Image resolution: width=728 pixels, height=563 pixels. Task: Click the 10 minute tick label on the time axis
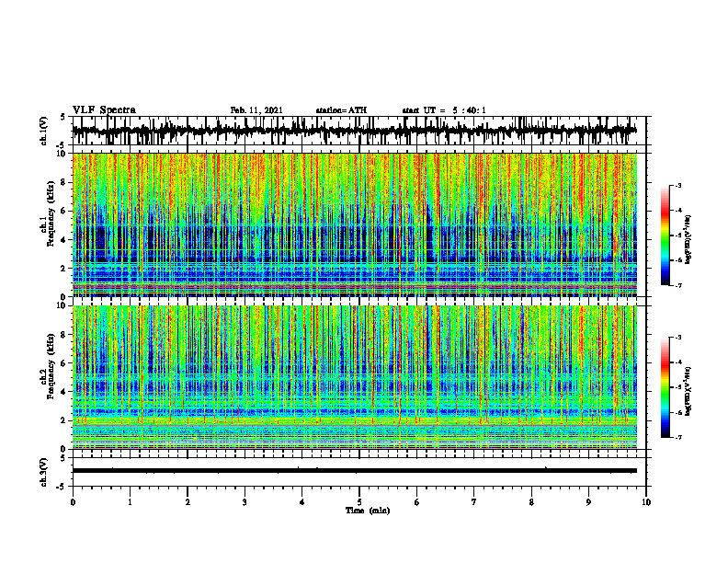click(x=646, y=502)
